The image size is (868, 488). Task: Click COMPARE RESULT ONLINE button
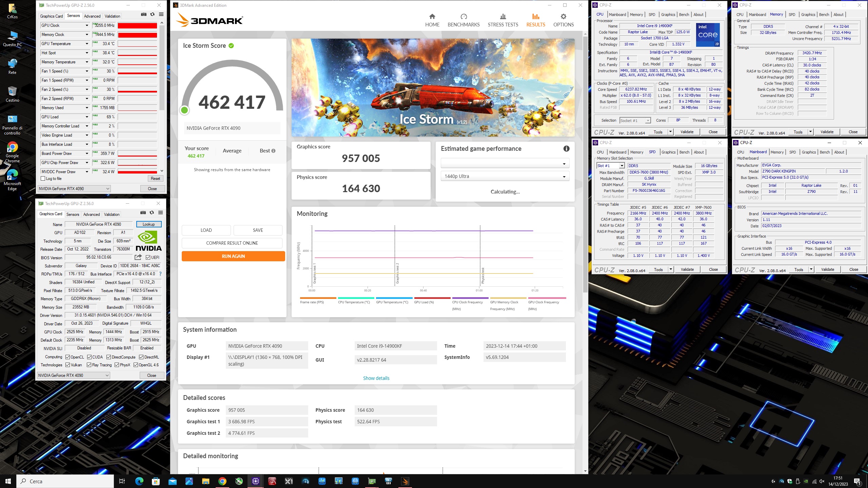(232, 243)
